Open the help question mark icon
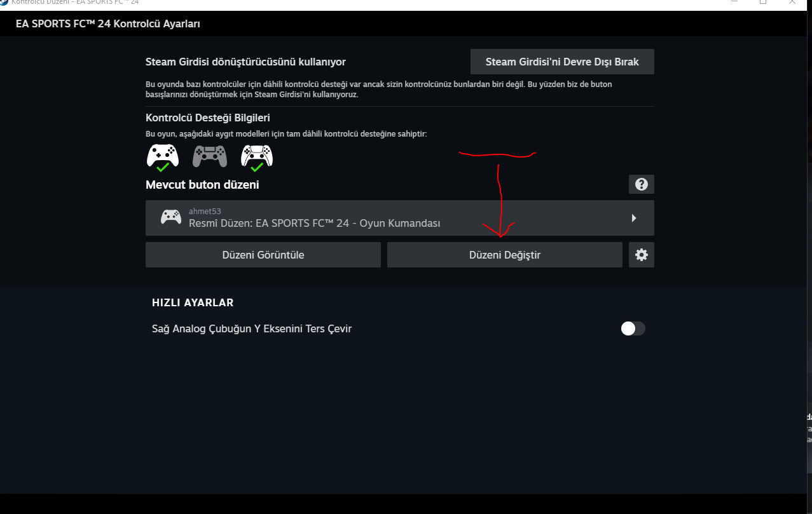The width and height of the screenshot is (812, 514). tap(641, 184)
